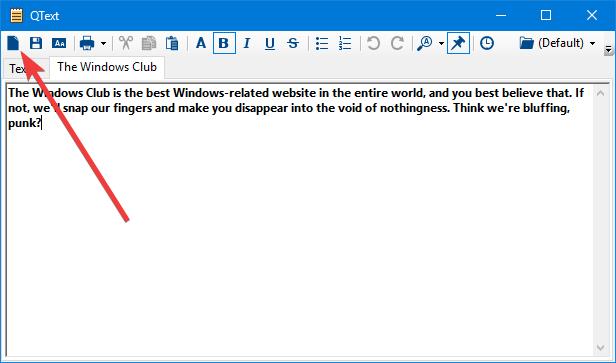Open the Font settings icon
This screenshot has height=363, width=616.
tap(201, 43)
